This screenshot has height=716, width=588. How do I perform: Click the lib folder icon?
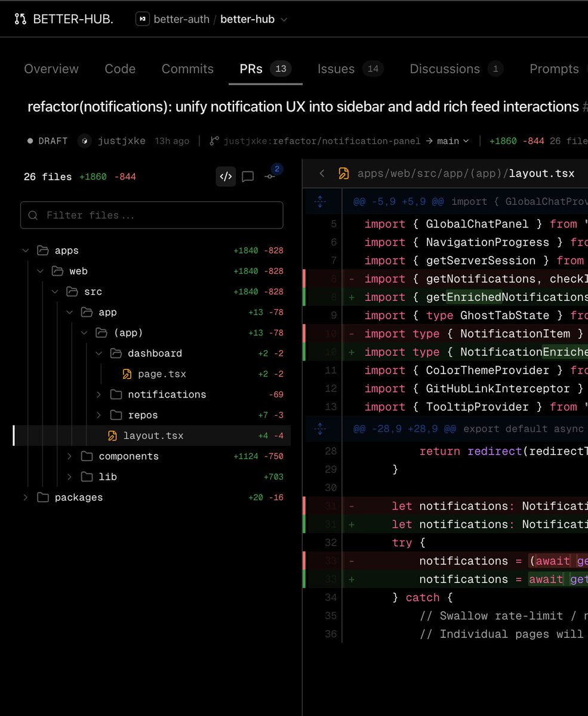tap(87, 477)
